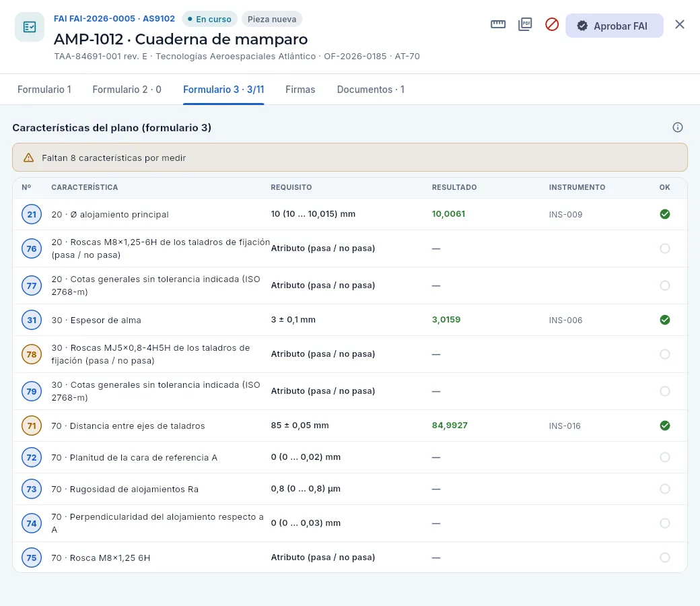Switch to Formulario 2 tab

pos(127,90)
